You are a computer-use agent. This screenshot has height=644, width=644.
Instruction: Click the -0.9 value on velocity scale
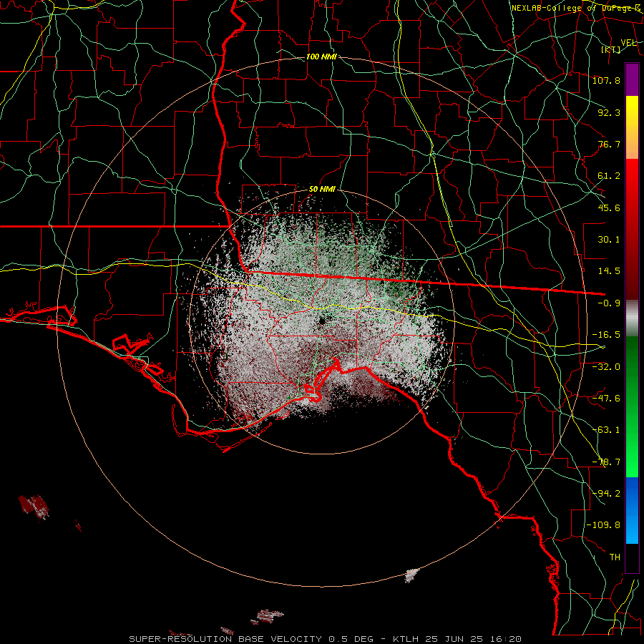coord(609,303)
